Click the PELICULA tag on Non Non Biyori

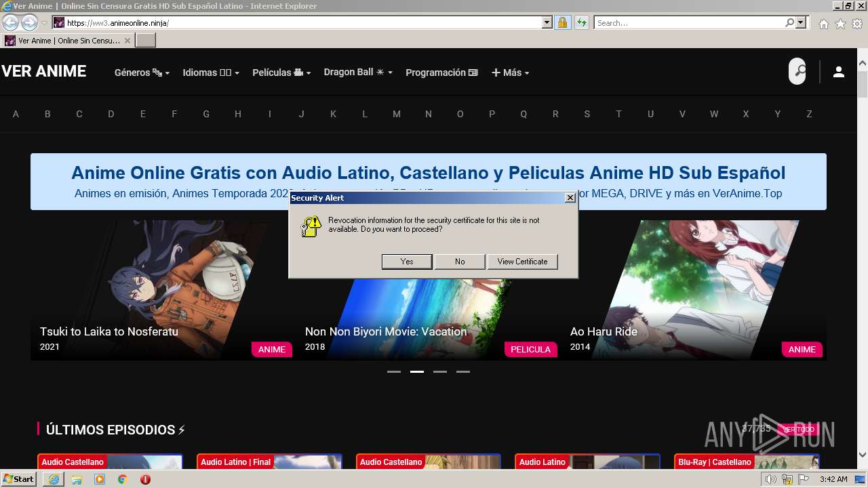530,349
